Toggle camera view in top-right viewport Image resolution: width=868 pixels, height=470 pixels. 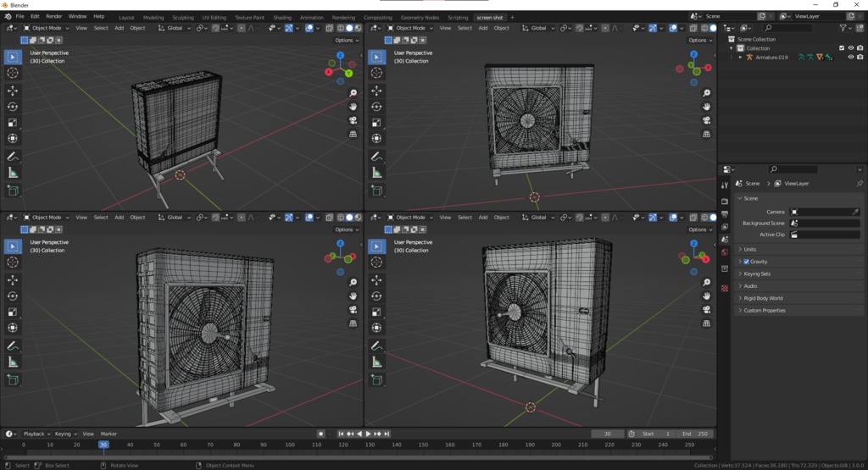(x=707, y=120)
